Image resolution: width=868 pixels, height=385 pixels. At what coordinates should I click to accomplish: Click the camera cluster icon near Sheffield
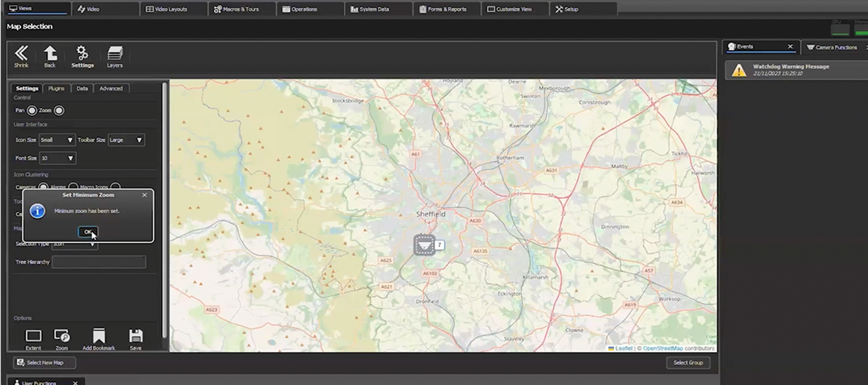(x=425, y=245)
